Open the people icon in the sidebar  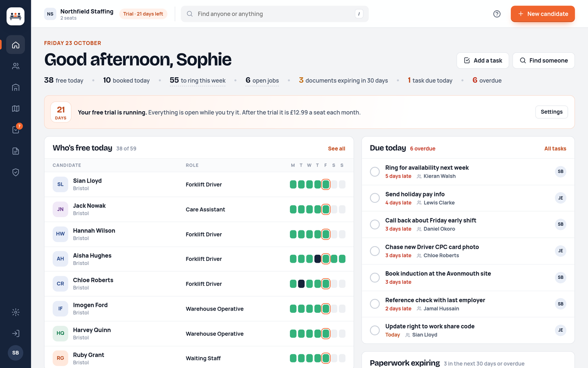click(16, 66)
